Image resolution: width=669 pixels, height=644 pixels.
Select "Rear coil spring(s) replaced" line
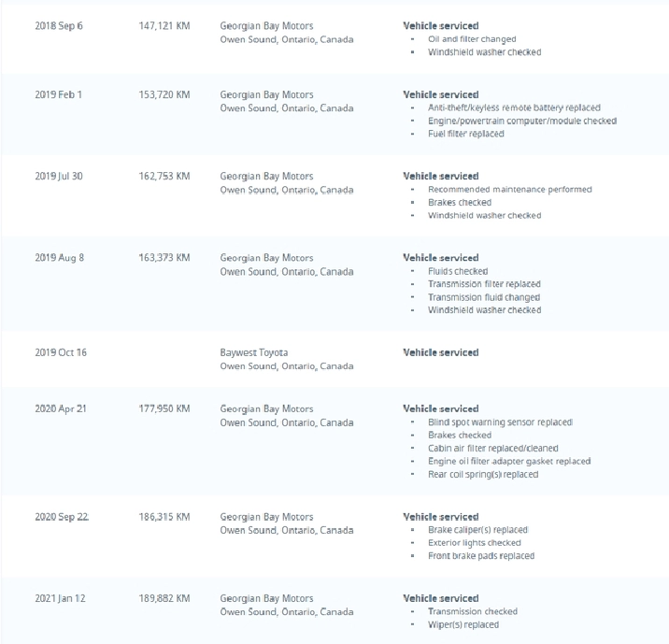483,474
